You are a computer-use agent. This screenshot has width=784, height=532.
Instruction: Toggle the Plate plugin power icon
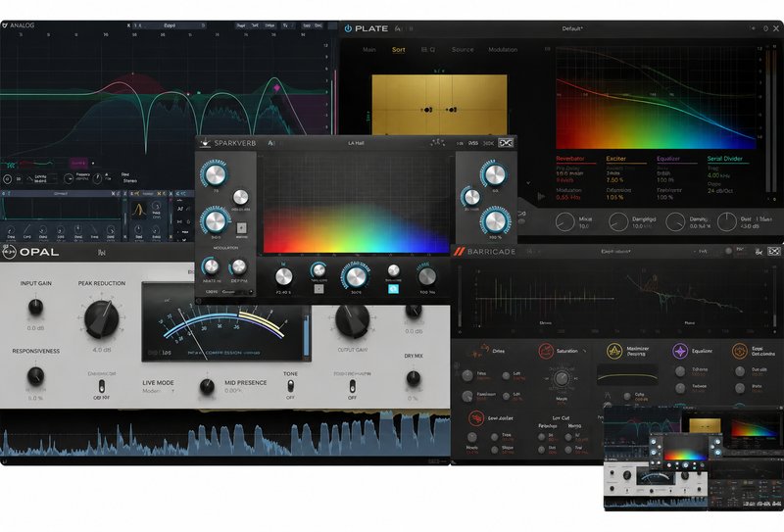tap(348, 28)
